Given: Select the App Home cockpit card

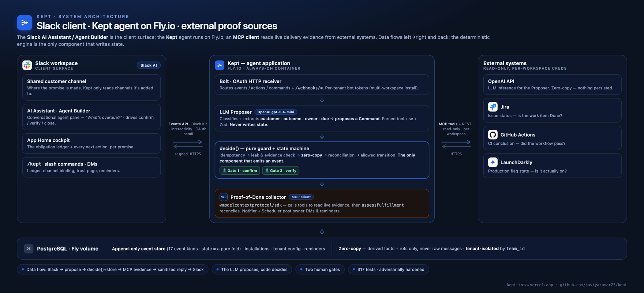Looking at the screenshot, I should click(91, 144).
